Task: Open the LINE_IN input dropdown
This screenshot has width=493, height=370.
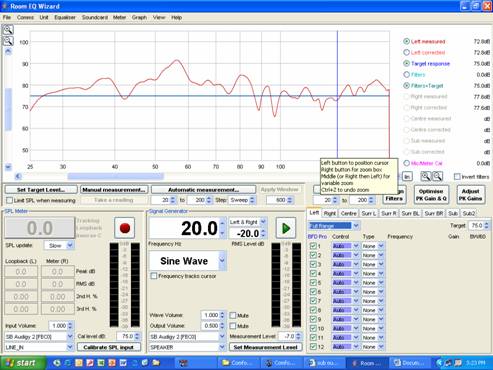Action: pyautogui.click(x=70, y=347)
